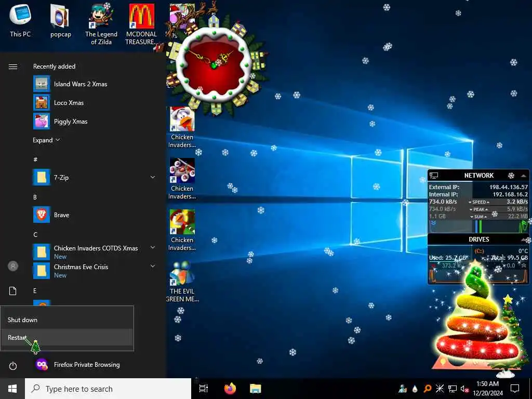
Task: Click the # letter header in app list
Action: [x=35, y=159]
